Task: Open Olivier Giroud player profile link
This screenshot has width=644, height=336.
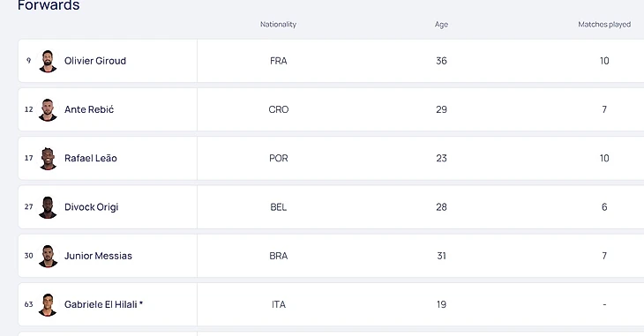Action: click(95, 61)
